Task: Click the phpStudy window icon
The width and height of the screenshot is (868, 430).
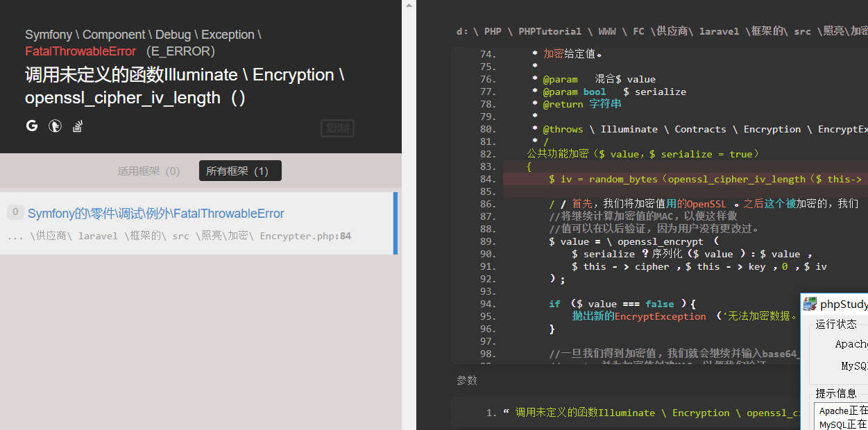Action: coord(810,304)
